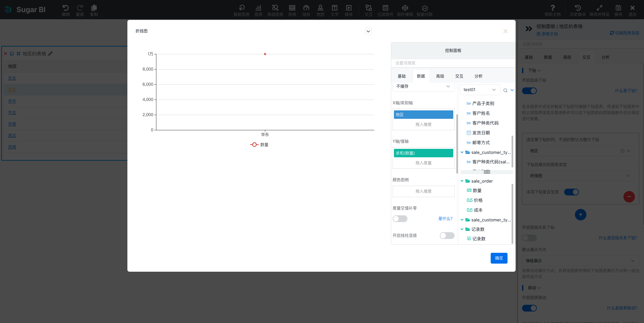The image size is (644, 323).
Task: Click the copy icon in top toolbar
Action: point(94,8)
